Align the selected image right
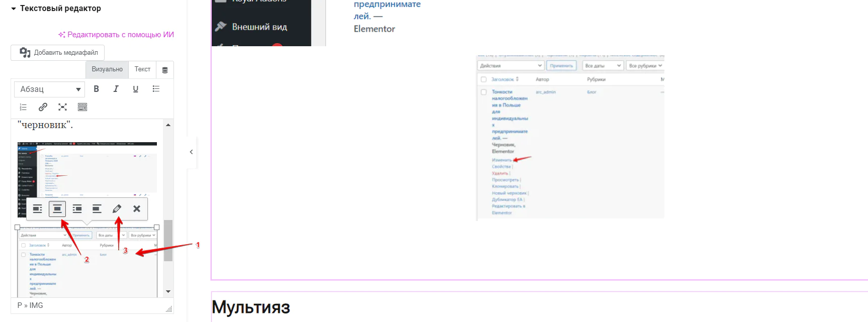Screen dimensions: 868x322 click(77, 208)
